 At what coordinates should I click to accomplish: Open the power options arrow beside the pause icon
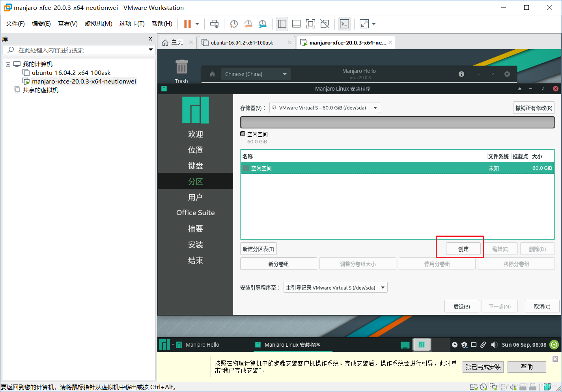[197, 24]
